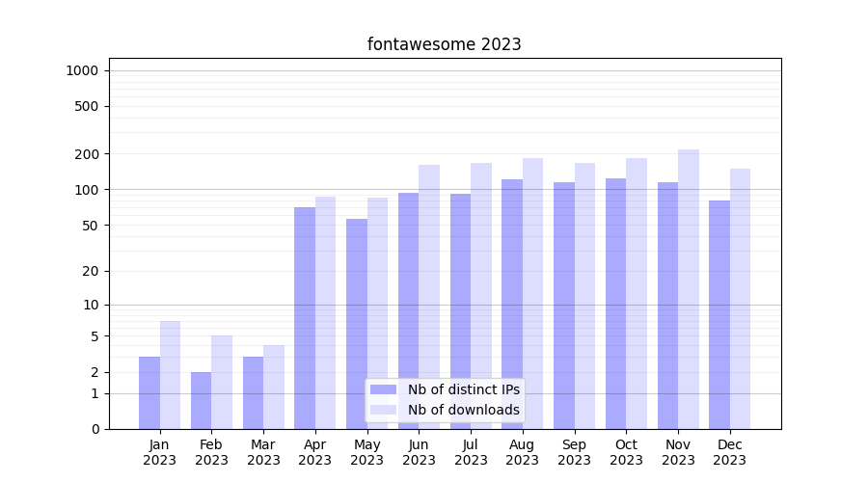Click the 'Oct 2023' x-axis label
This screenshot has height=482, width=868.
pyautogui.click(x=626, y=452)
